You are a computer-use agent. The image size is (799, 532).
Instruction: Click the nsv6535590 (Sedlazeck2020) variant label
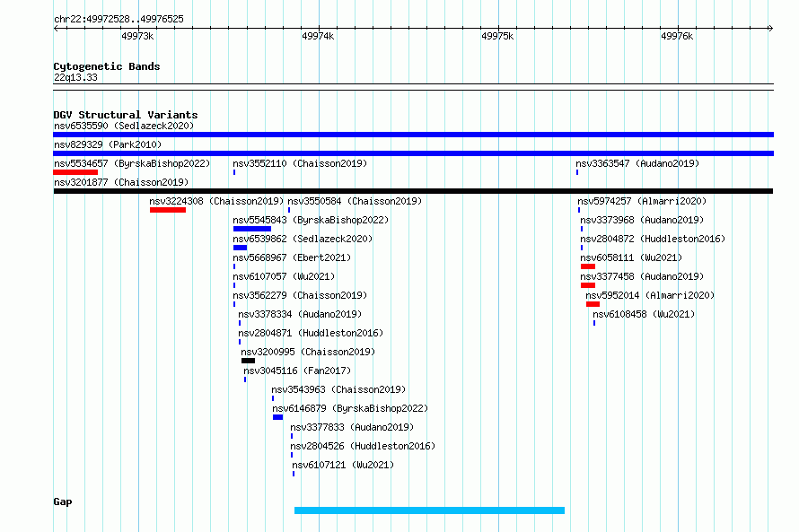[124, 126]
